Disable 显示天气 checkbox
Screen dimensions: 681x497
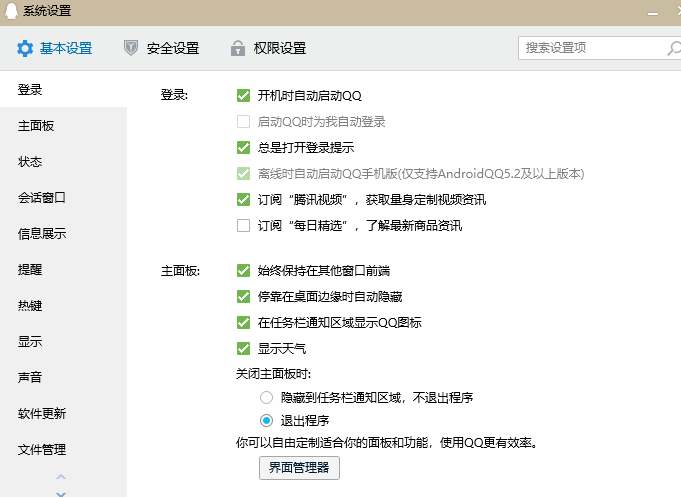tap(243, 349)
